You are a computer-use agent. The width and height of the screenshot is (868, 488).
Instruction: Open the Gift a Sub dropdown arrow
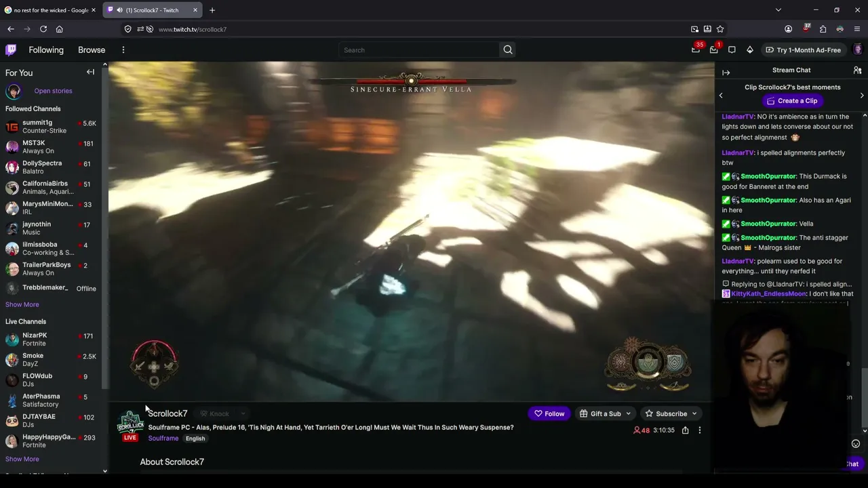628,413
